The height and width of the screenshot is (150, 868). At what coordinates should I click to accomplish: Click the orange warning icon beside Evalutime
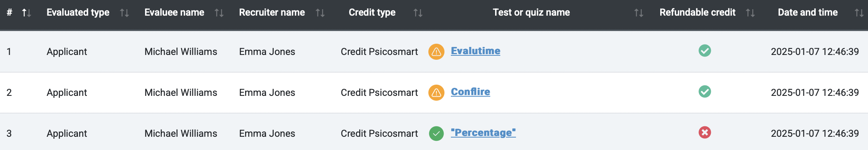[436, 52]
